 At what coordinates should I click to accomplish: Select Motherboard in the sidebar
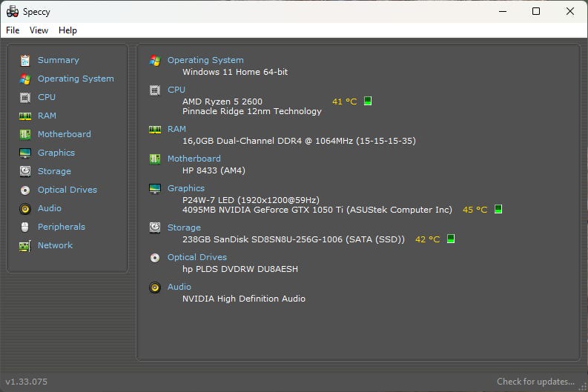point(64,134)
